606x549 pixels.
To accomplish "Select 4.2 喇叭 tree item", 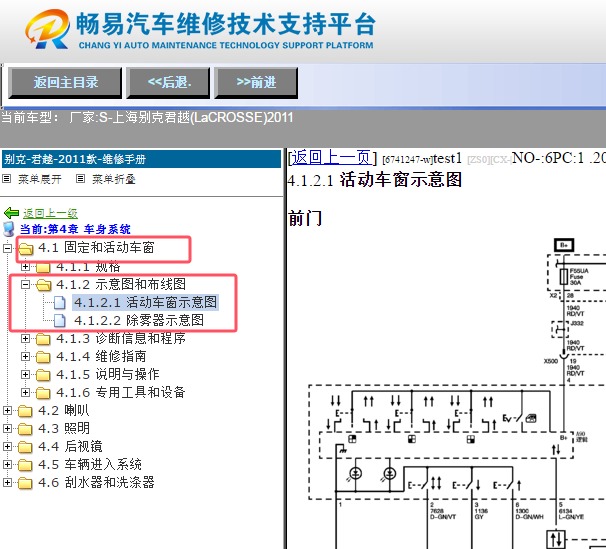I will [64, 410].
